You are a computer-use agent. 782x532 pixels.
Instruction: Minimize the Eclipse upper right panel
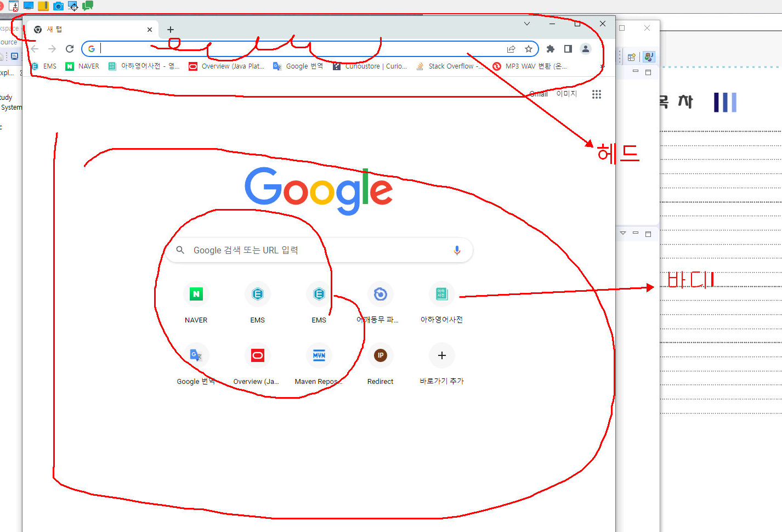(636, 71)
